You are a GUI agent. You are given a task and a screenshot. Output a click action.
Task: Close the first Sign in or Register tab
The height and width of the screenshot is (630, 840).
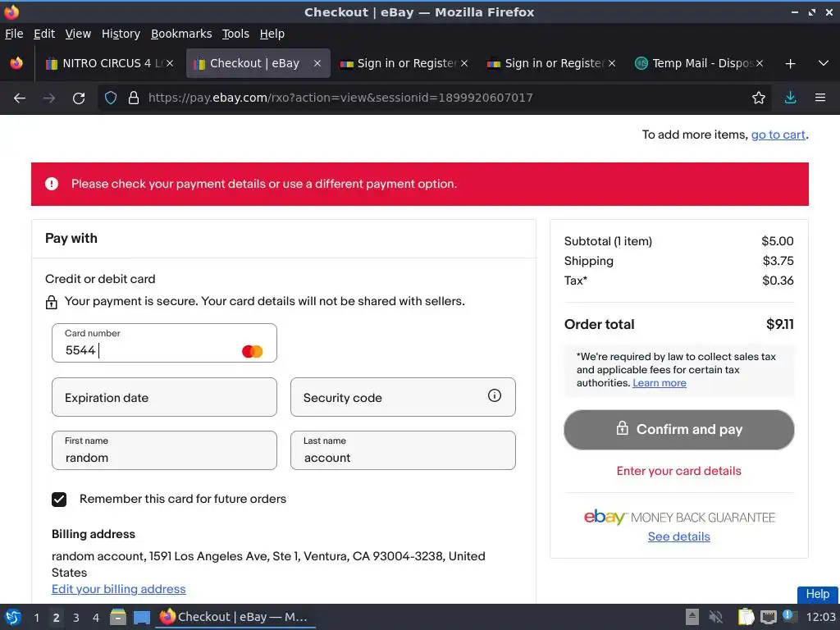464,63
